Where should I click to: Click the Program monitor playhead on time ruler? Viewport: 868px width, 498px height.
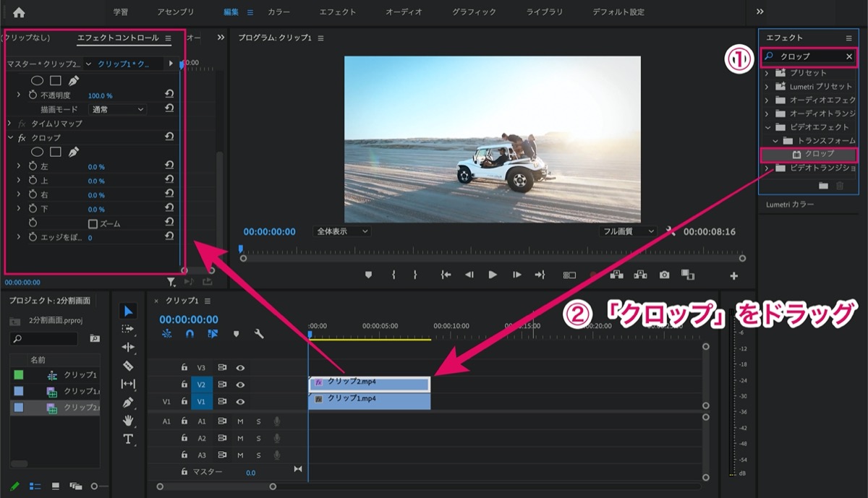click(x=241, y=249)
